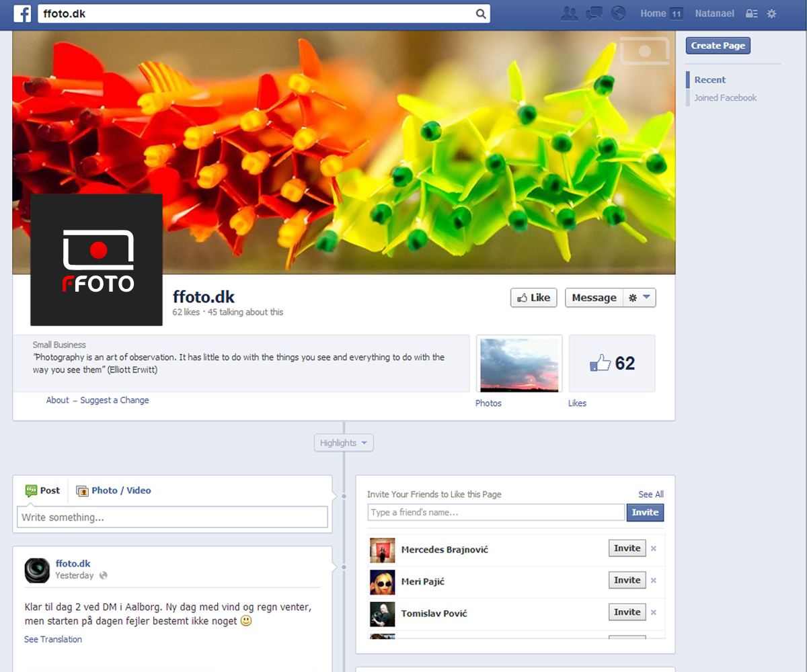807x672 pixels.
Task: Click the thumbs-up Likes count box
Action: coord(612,364)
